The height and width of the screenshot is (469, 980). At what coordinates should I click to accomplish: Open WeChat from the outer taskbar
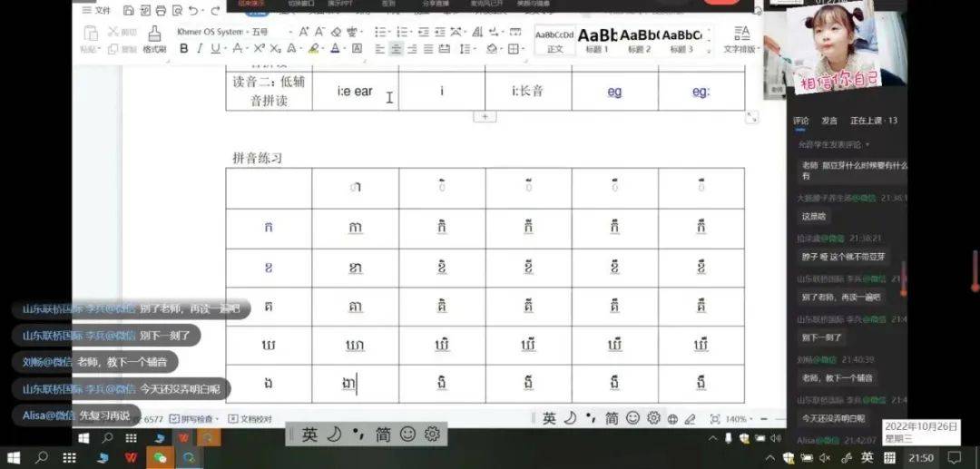(160, 458)
